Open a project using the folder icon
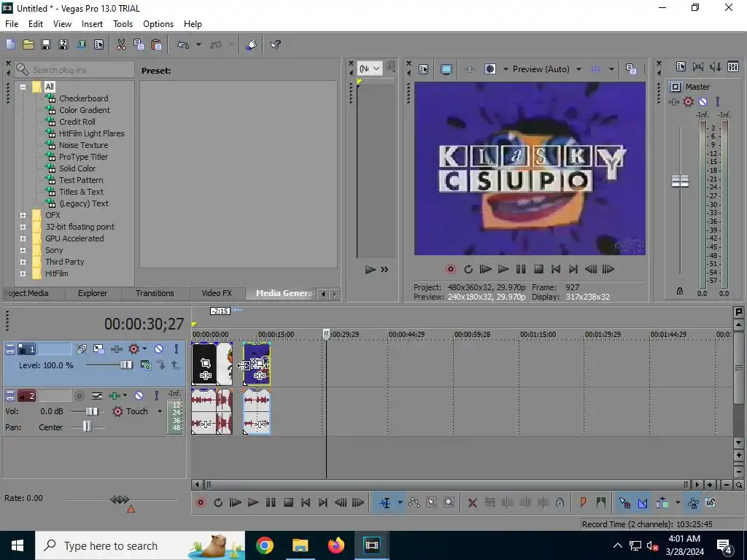This screenshot has height=560, width=747. (28, 44)
